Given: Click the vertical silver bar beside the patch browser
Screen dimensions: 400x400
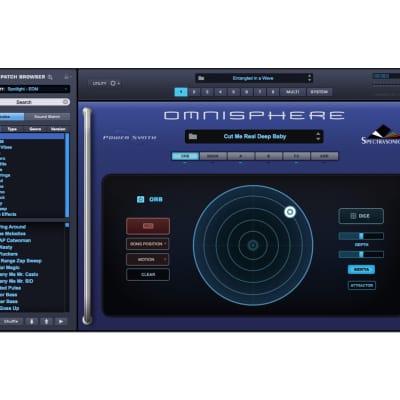Looking at the screenshot, I should (87, 216).
